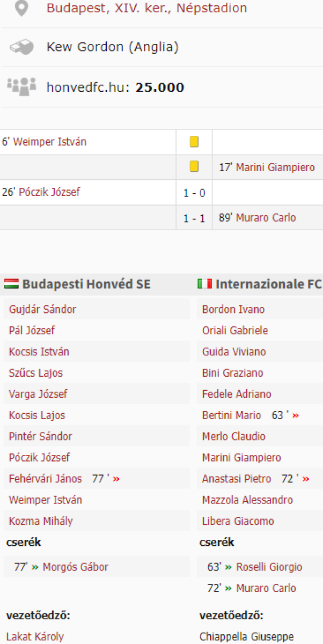323x644 pixels.
Task: Open Muraro Carlo's 89' goal link
Action: point(266,218)
